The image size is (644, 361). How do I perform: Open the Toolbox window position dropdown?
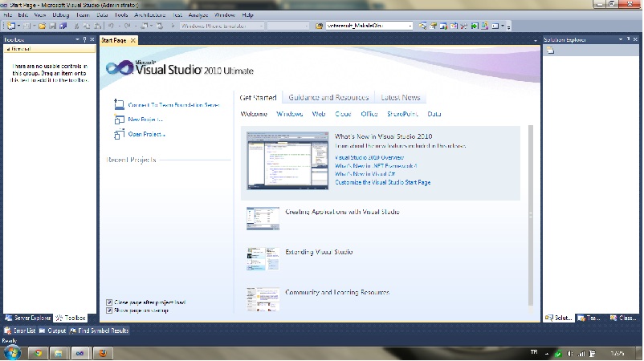tap(77, 39)
